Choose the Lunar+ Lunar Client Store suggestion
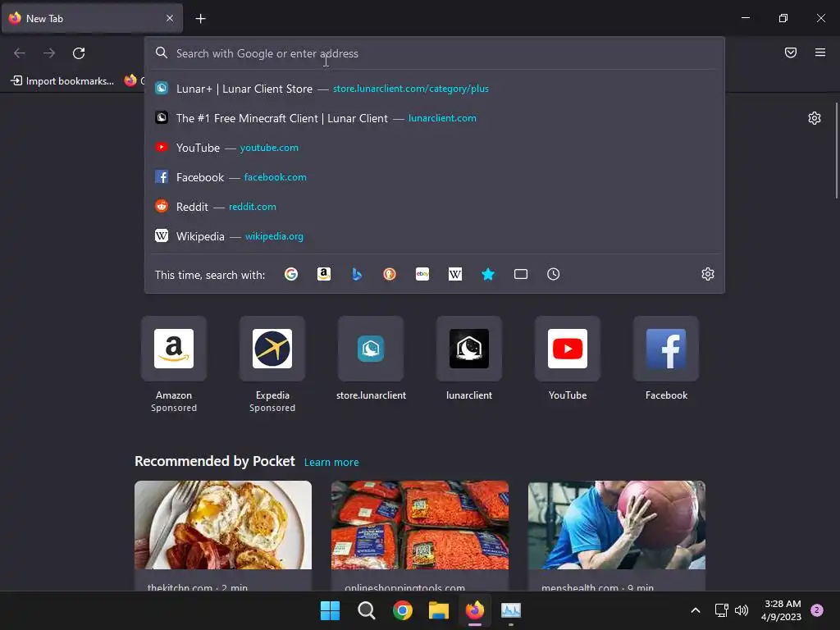This screenshot has width=840, height=630. [435, 89]
